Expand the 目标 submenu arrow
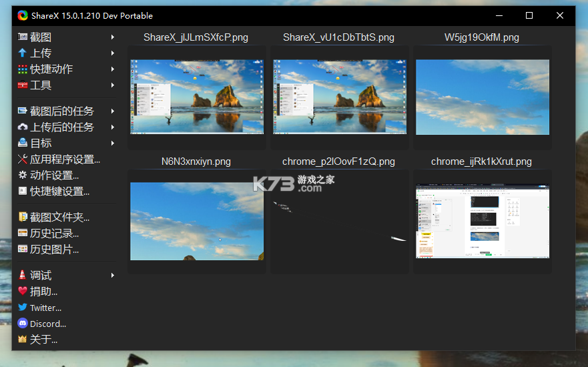Screen dimensions: 588x367 coord(113,143)
